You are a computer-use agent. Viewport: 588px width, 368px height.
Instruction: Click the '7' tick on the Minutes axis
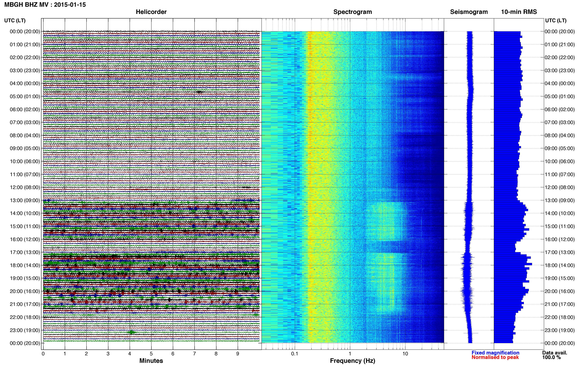click(x=195, y=354)
